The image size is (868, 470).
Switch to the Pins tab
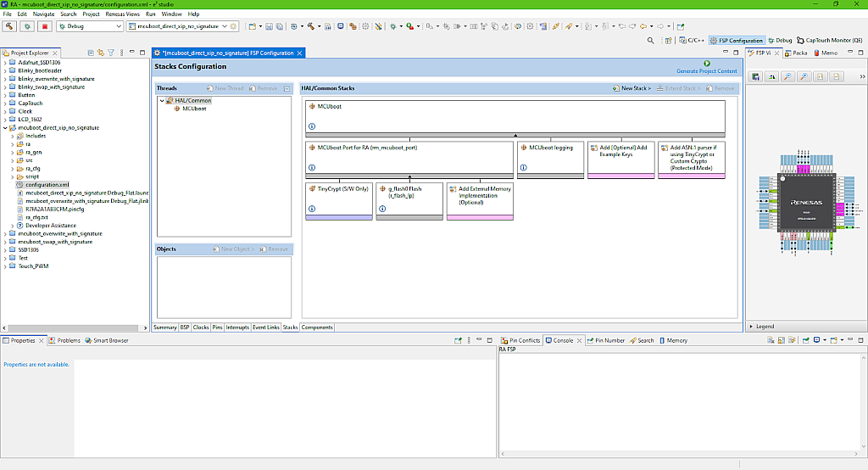217,327
